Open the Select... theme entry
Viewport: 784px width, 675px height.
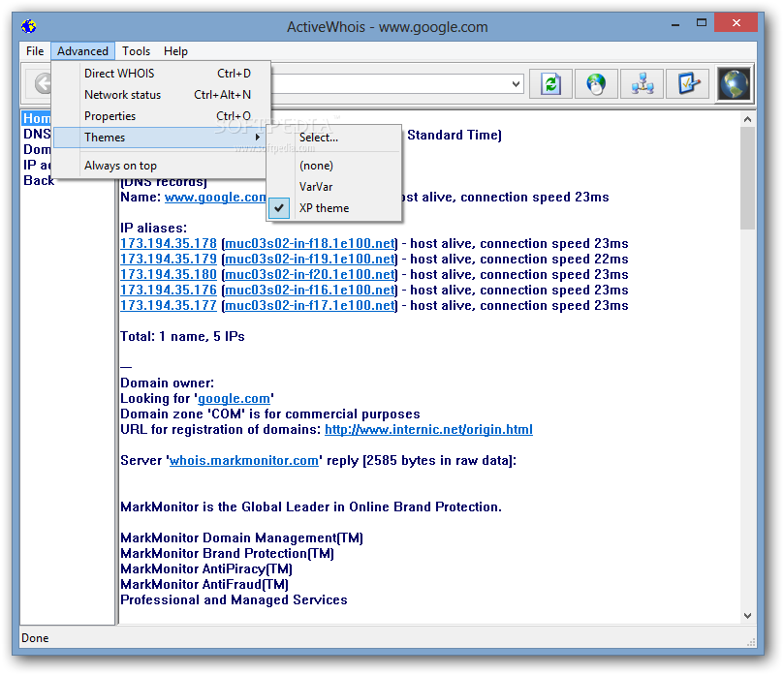click(x=334, y=138)
